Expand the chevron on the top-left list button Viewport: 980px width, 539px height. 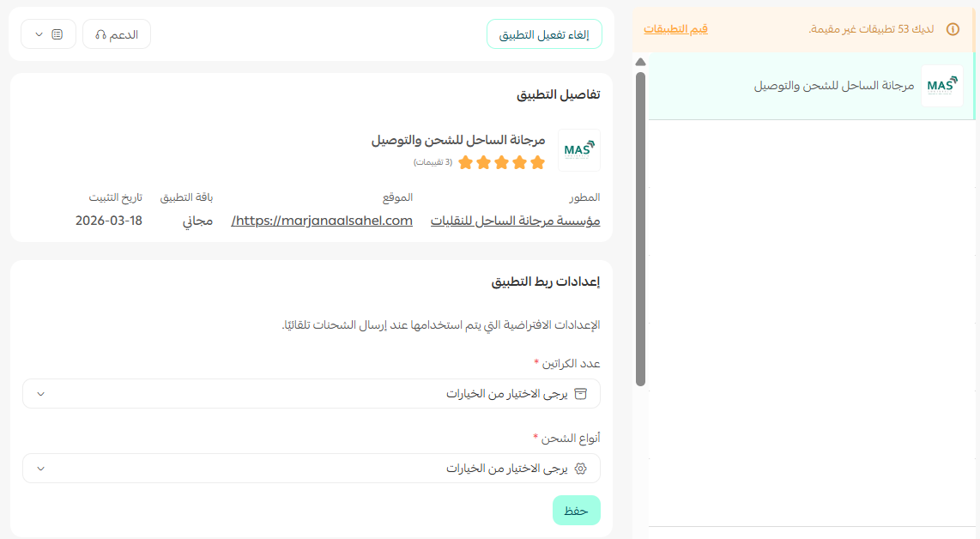tap(37, 33)
